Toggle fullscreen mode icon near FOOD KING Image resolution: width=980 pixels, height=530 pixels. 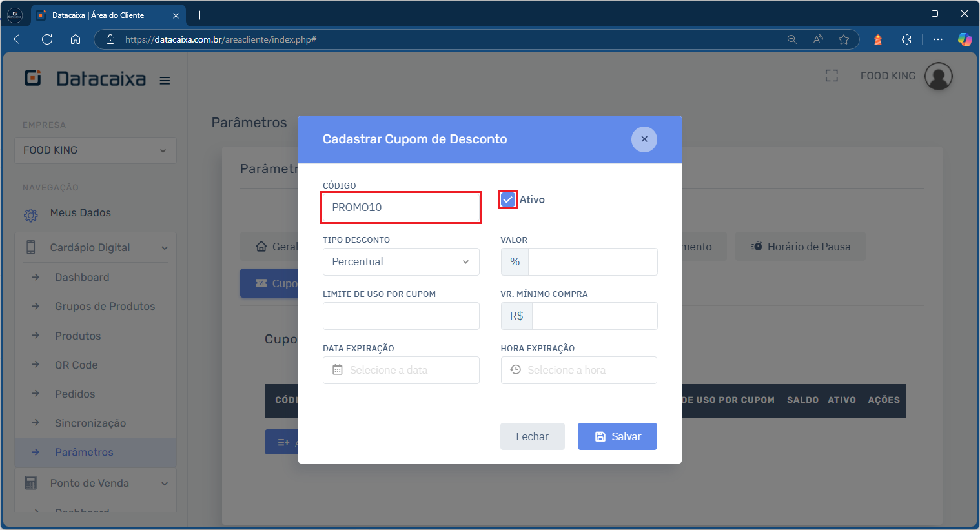click(832, 76)
